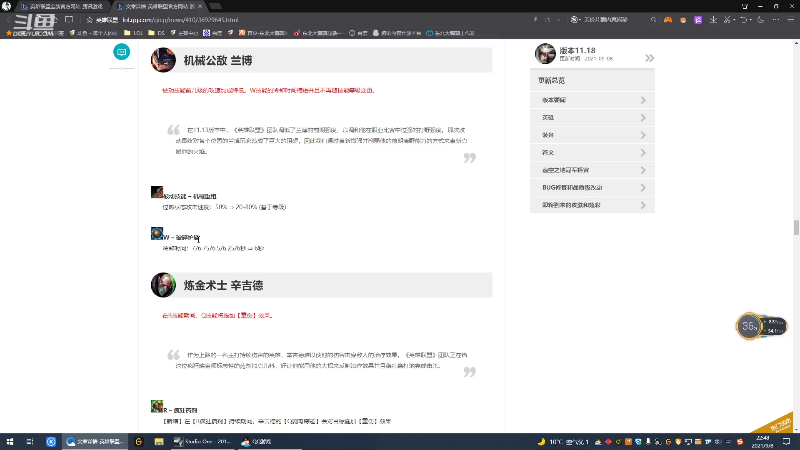Click Singed's R ability icon
800x450 pixels.
tap(157, 406)
